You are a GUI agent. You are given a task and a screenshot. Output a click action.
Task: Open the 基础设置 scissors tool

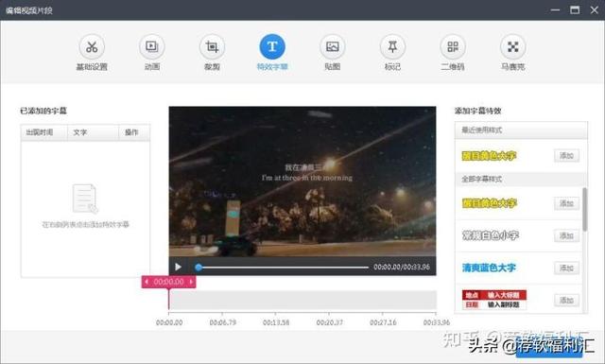click(x=92, y=47)
